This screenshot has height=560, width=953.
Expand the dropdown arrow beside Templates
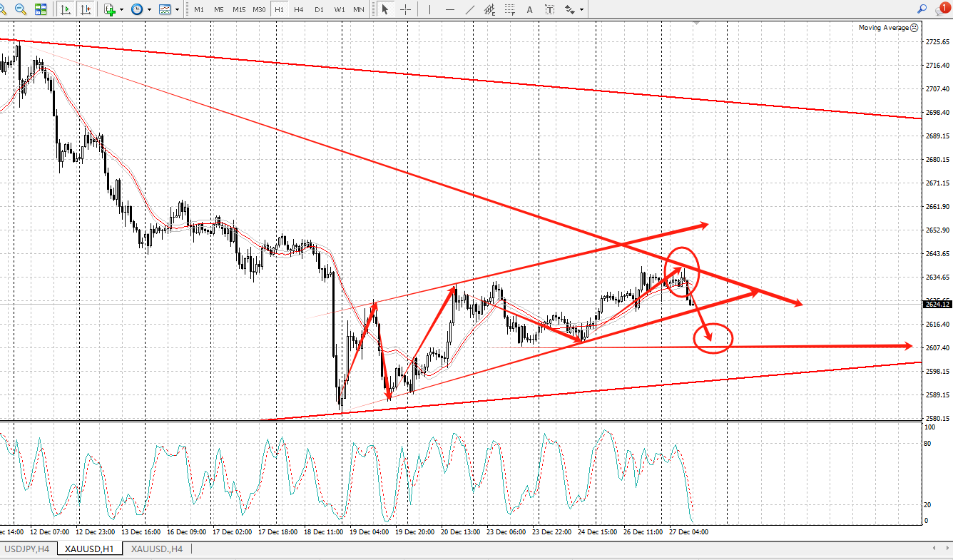coord(177,10)
